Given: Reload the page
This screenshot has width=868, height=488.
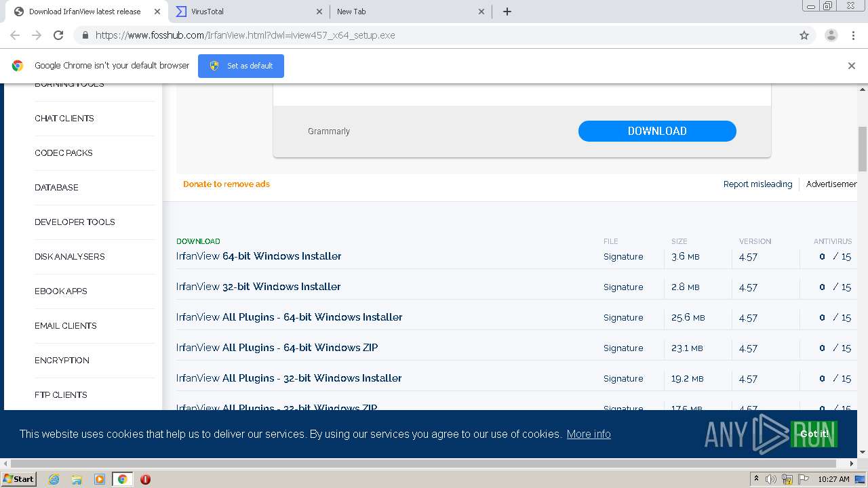Looking at the screenshot, I should coord(58,35).
